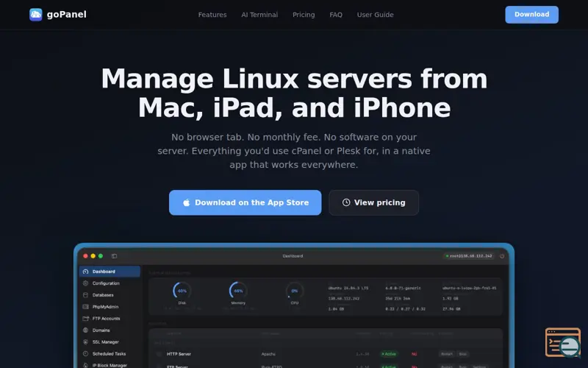588x368 pixels.
Task: Click the Active badge in HTTP Server row
Action: click(x=389, y=354)
